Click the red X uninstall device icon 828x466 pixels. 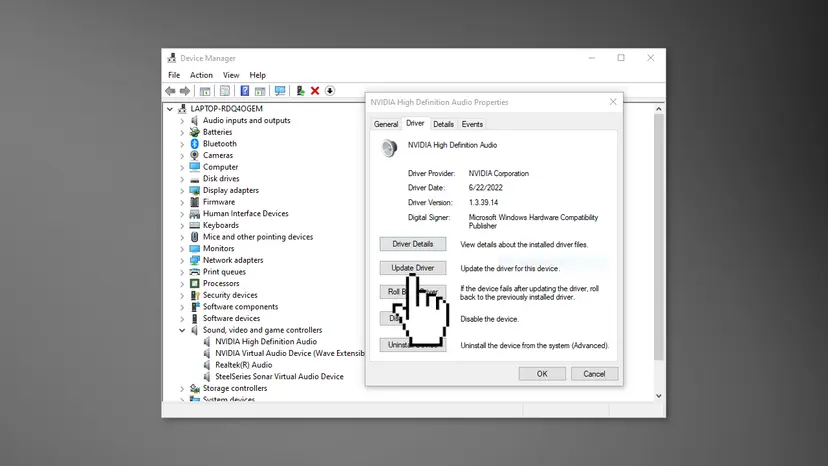[x=315, y=91]
